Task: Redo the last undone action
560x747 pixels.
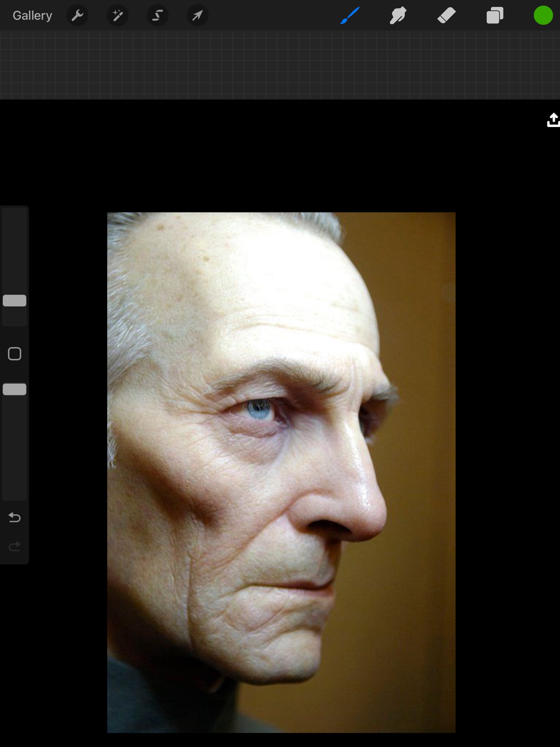Action: pyautogui.click(x=15, y=546)
